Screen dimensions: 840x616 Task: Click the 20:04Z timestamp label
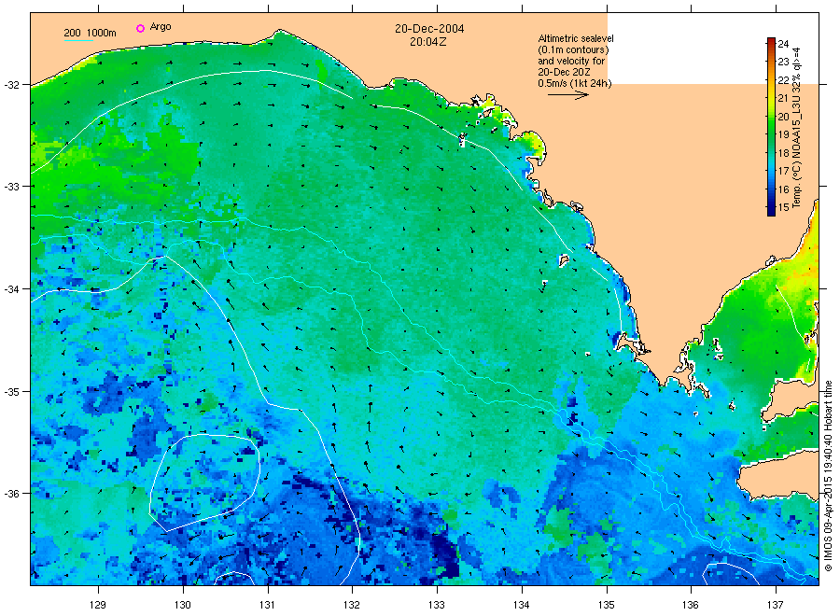click(x=428, y=42)
